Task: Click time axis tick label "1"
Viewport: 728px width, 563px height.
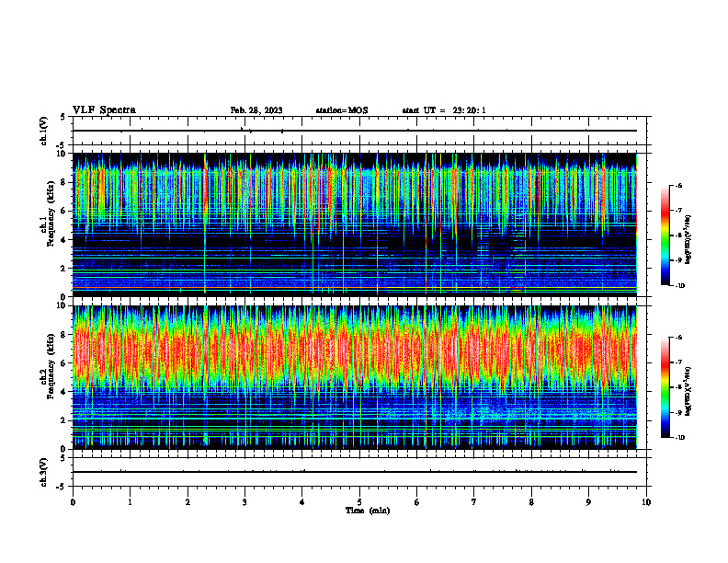Action: 130,502
